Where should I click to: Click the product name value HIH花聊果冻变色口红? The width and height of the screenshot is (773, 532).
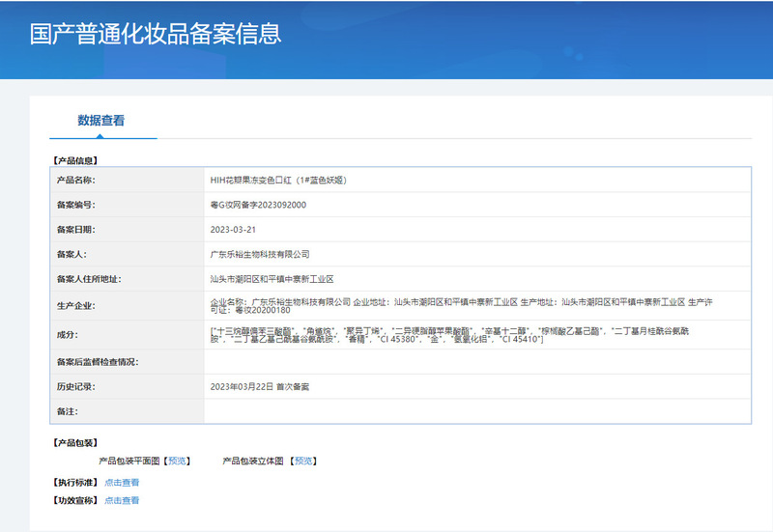[278, 181]
